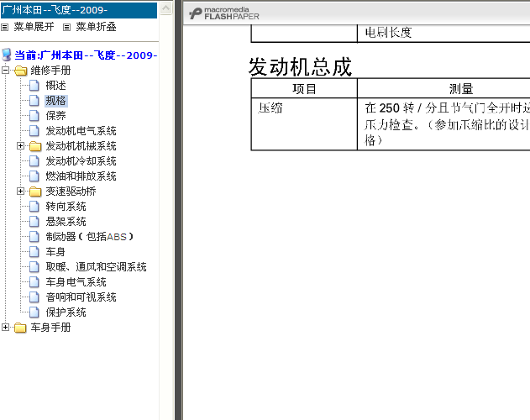Open the 音响和可视系统 page
Screen dimensions: 530x420
(81, 297)
